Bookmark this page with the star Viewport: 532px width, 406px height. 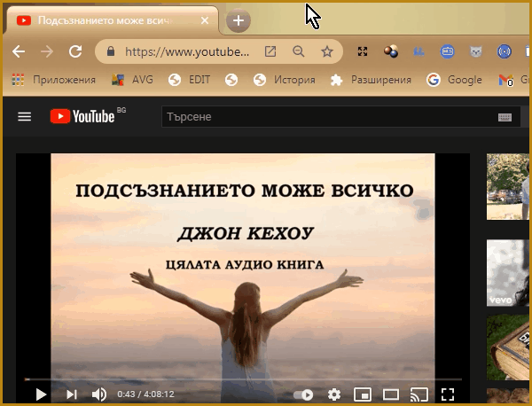pos(326,51)
